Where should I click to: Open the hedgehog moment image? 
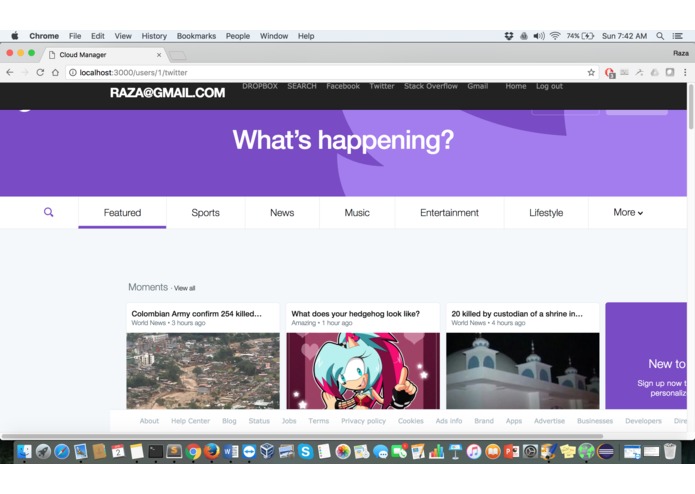(363, 371)
